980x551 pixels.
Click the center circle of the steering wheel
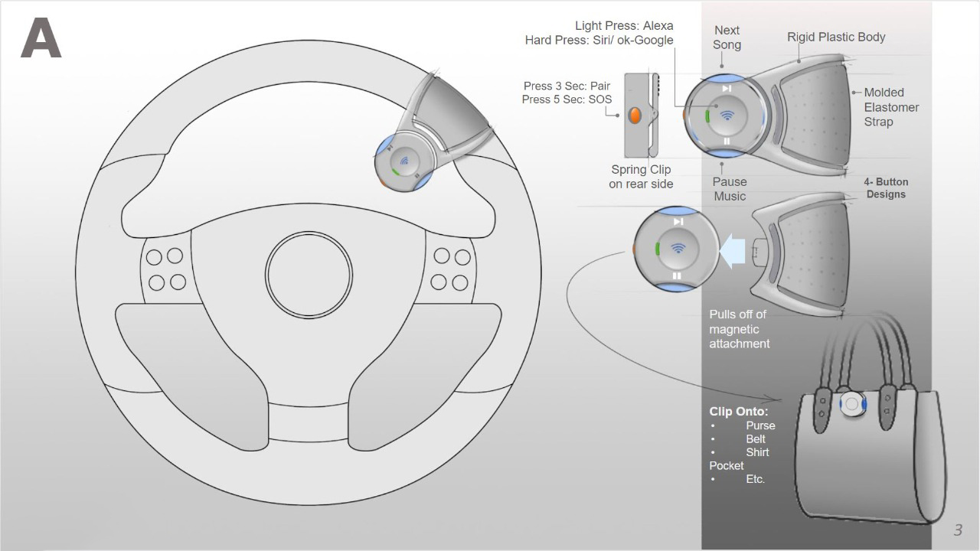pyautogui.click(x=309, y=273)
